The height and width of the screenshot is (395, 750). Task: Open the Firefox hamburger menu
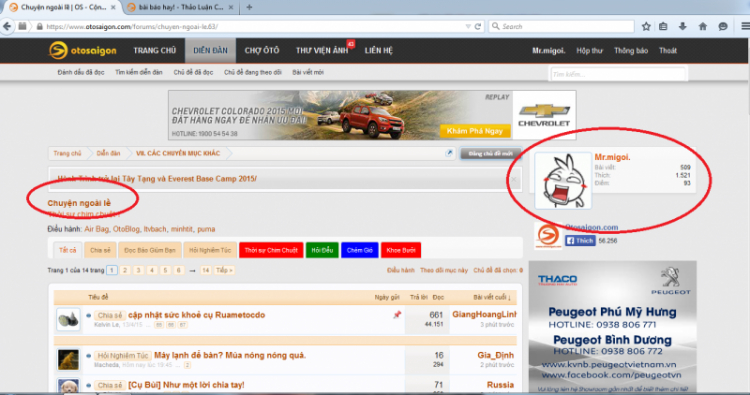coord(745,26)
